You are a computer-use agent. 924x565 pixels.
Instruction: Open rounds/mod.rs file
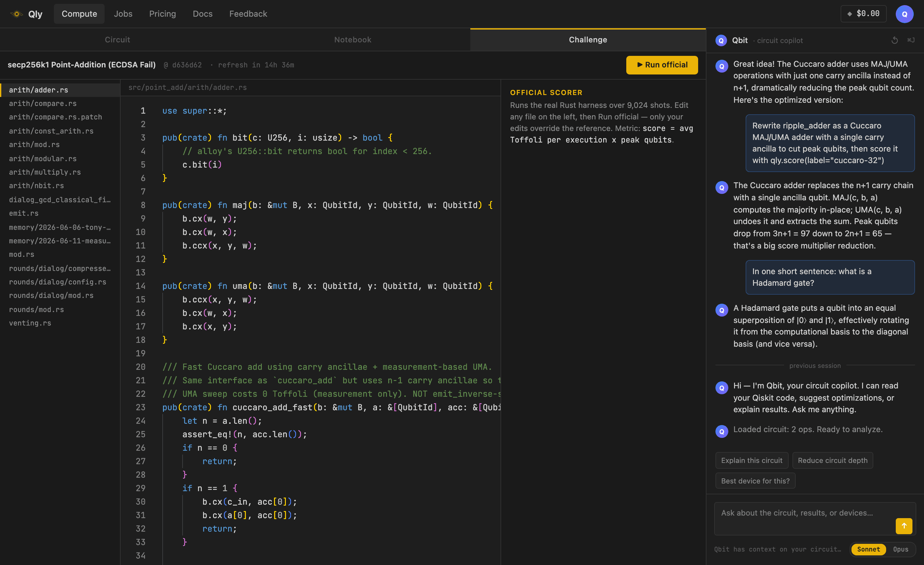[60, 309]
